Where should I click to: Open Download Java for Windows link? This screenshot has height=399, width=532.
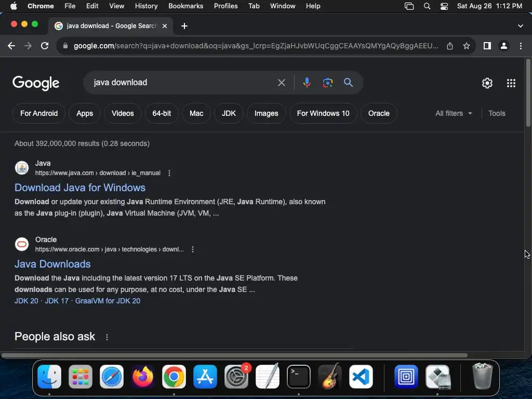79,188
